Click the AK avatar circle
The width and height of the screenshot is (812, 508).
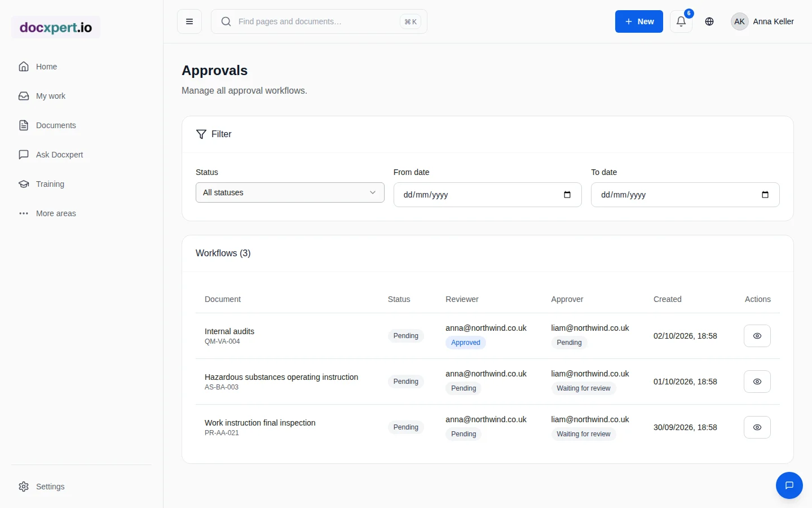tap(739, 21)
